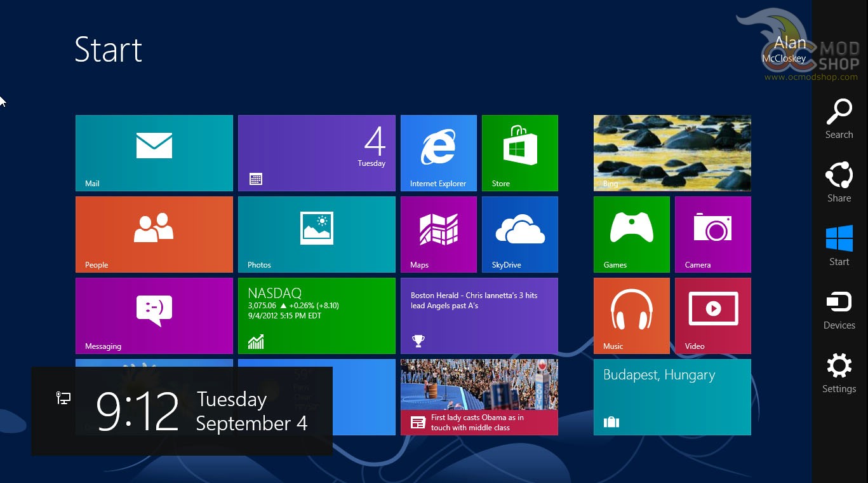The width and height of the screenshot is (868, 483).
Task: Open the Maps tile
Action: click(x=439, y=235)
